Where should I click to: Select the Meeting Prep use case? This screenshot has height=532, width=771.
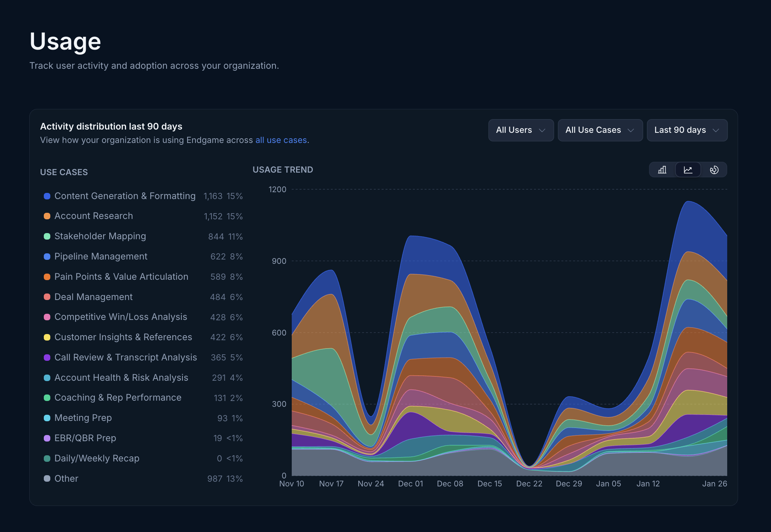[83, 418]
